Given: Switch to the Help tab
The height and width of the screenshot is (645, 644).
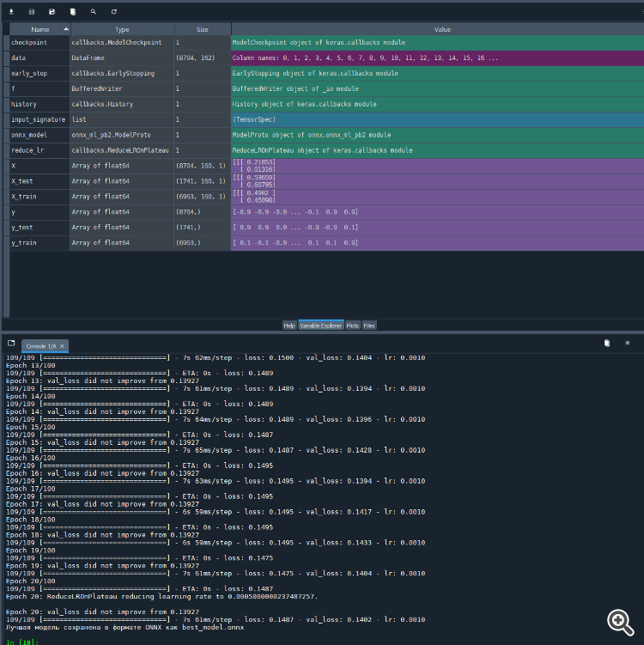Looking at the screenshot, I should click(x=289, y=326).
